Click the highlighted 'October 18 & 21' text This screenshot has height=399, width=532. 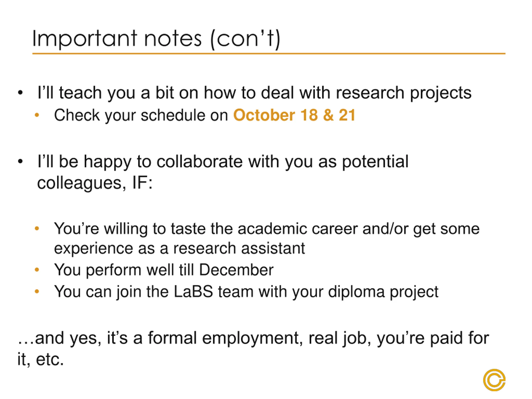[294, 115]
